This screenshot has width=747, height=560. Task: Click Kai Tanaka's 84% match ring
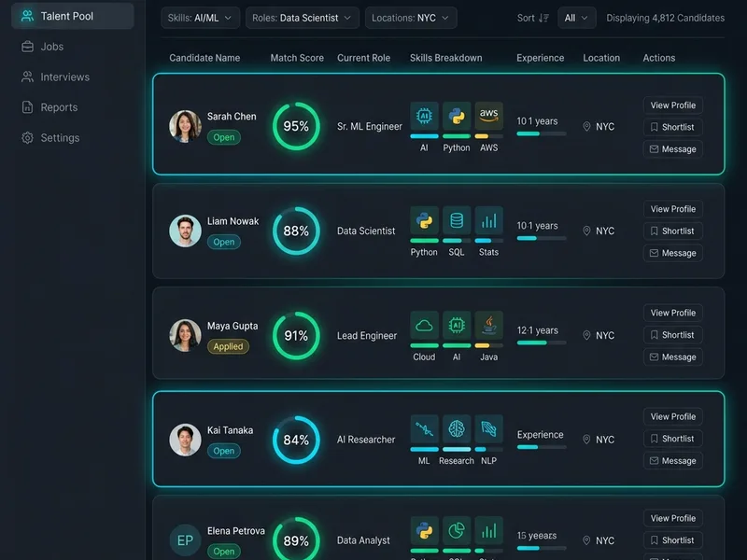coord(296,440)
